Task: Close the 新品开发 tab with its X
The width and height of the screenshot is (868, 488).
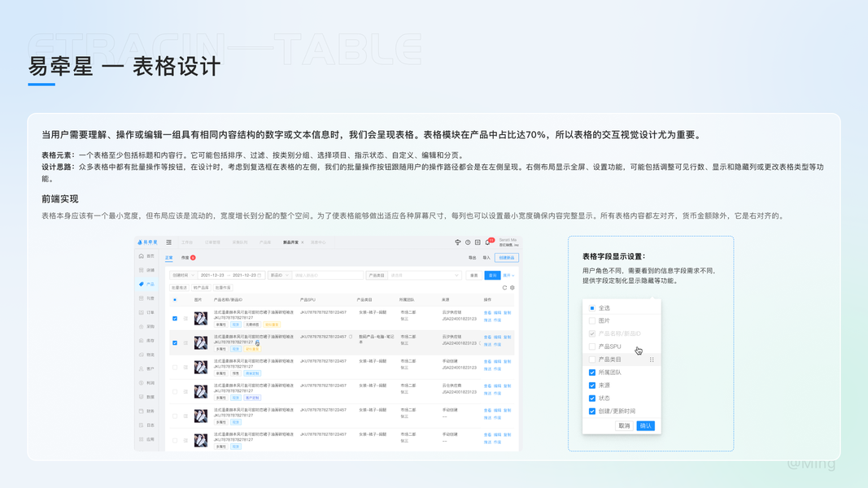Action: (x=303, y=242)
